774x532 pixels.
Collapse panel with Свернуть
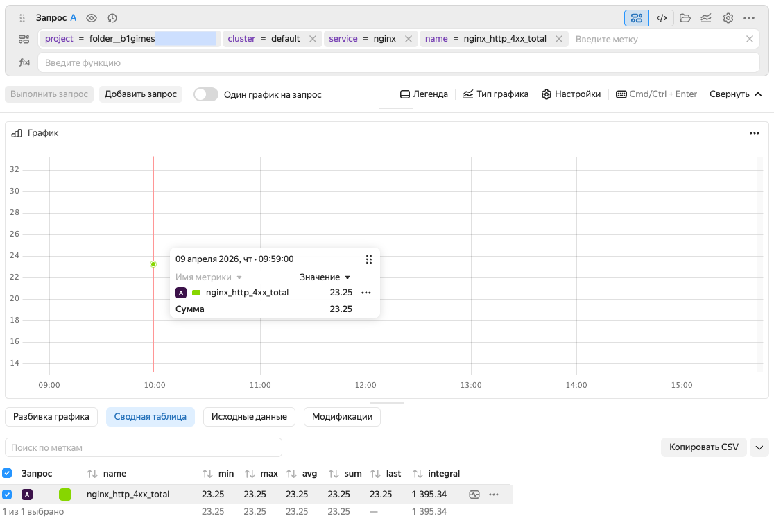click(x=735, y=94)
